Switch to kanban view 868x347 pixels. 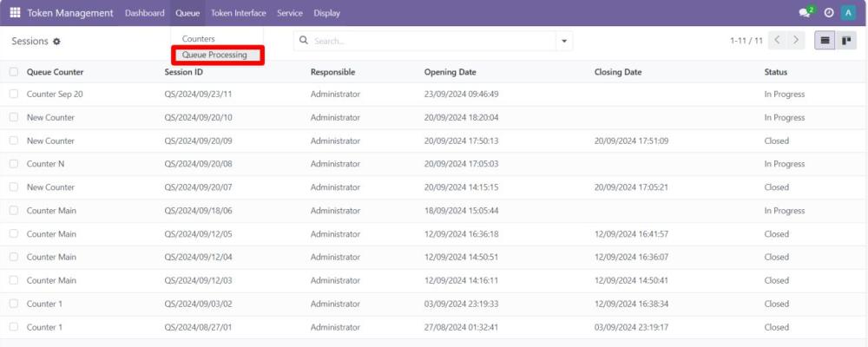click(x=845, y=41)
